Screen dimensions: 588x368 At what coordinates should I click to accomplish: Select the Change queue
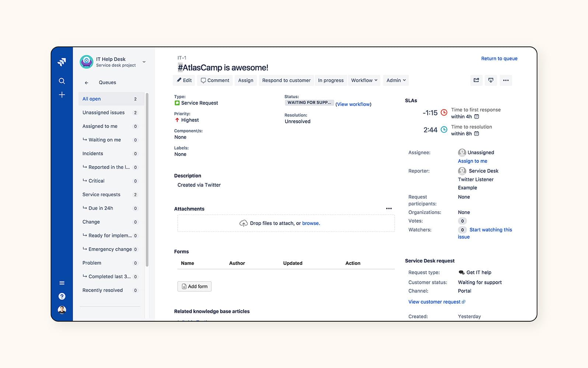pos(111,222)
